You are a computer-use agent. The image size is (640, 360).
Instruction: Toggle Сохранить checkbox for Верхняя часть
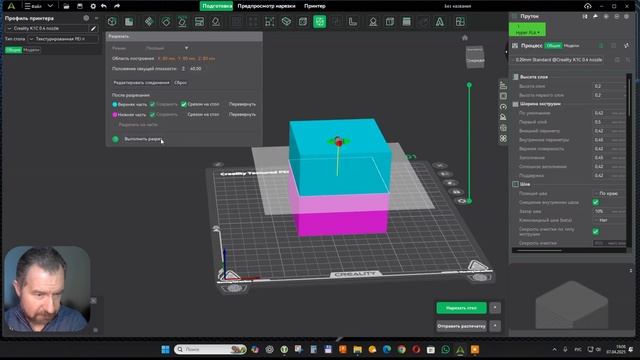coord(152,104)
